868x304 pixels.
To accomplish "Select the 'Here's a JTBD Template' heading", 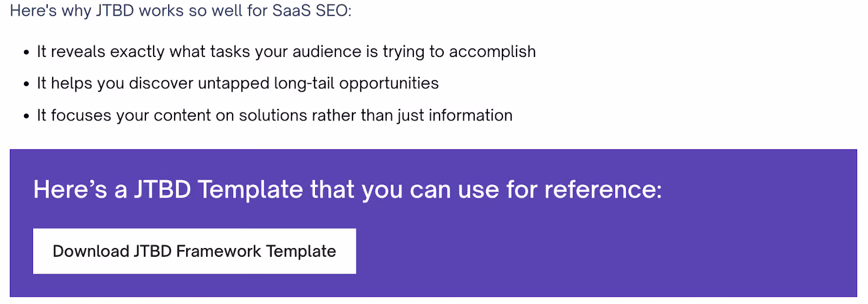I will [x=348, y=190].
